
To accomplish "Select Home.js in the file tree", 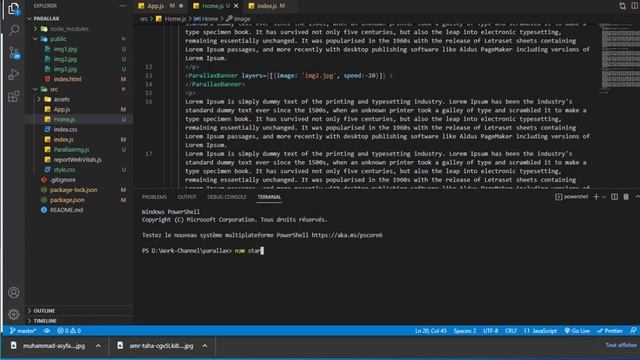I will coord(64,119).
